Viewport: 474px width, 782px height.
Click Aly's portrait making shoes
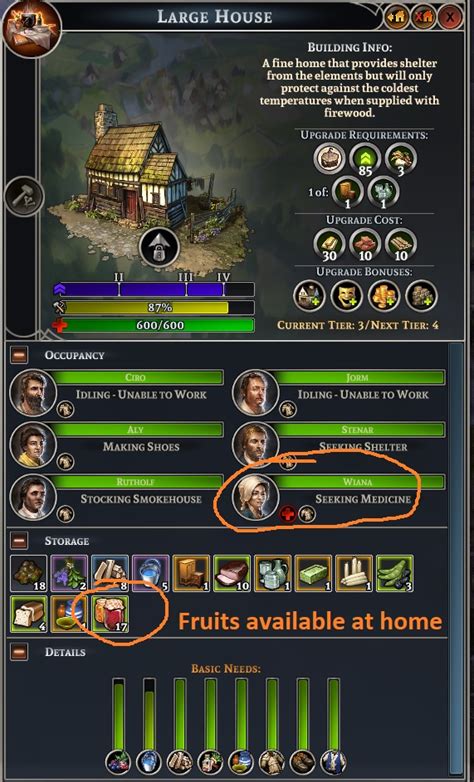(x=32, y=445)
